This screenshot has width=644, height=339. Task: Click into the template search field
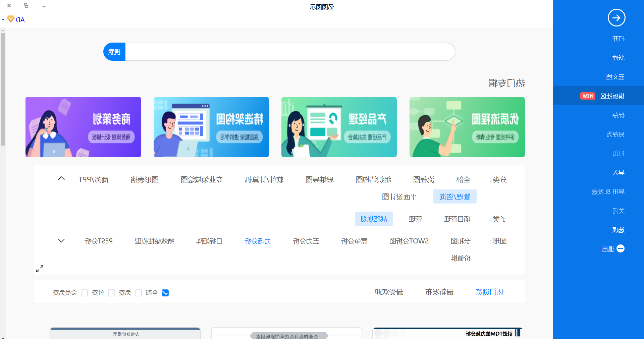coord(290,52)
